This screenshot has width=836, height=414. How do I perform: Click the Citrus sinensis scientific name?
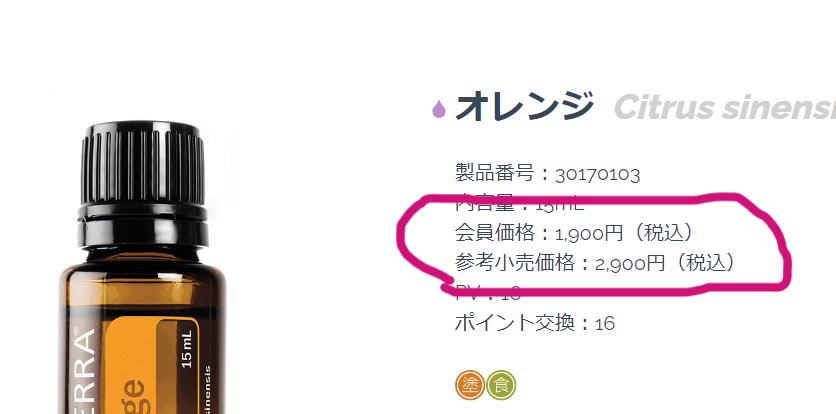pos(725,107)
